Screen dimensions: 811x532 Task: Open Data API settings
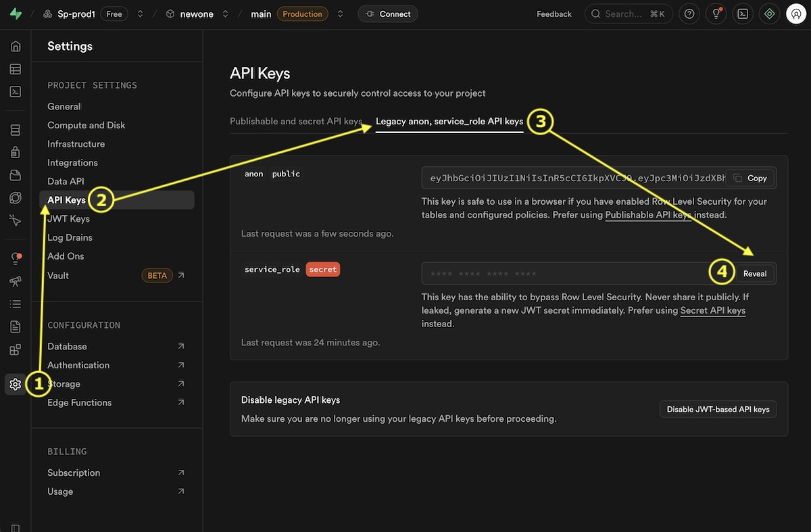pos(66,182)
